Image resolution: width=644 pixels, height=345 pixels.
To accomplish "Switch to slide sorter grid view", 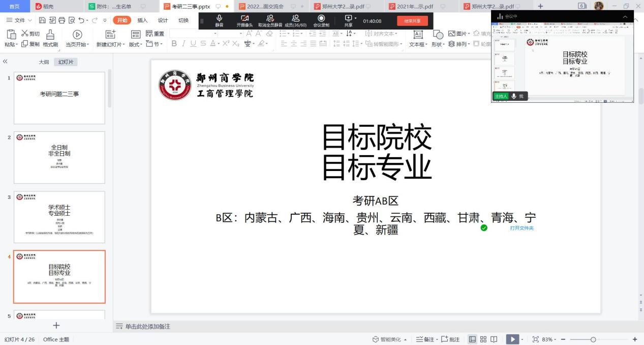I will point(483,339).
